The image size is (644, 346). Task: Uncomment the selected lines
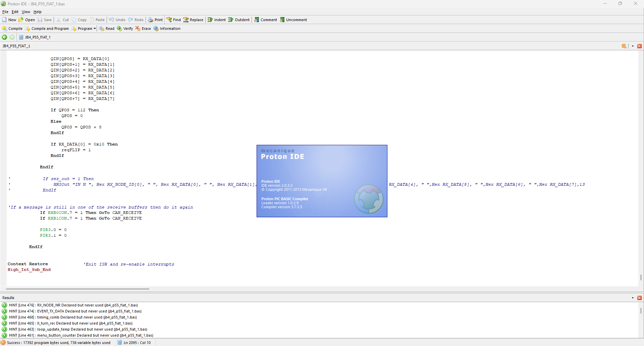click(293, 20)
